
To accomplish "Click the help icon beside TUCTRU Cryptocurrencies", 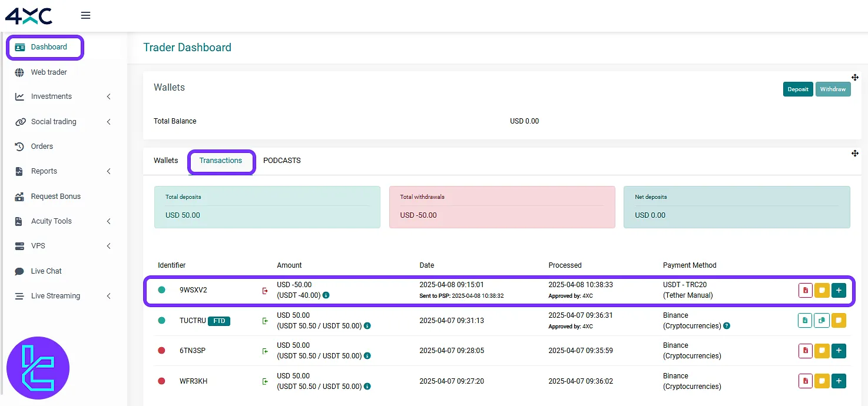I will [727, 326].
